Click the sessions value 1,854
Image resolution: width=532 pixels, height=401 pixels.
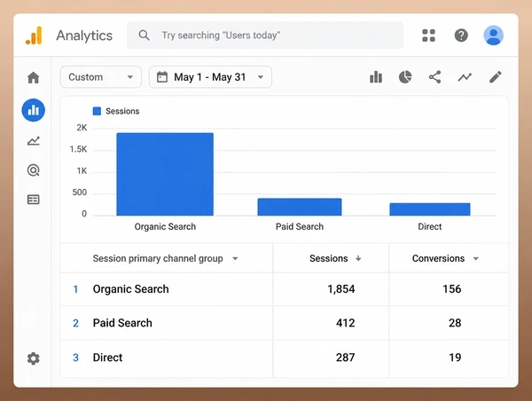(x=341, y=289)
